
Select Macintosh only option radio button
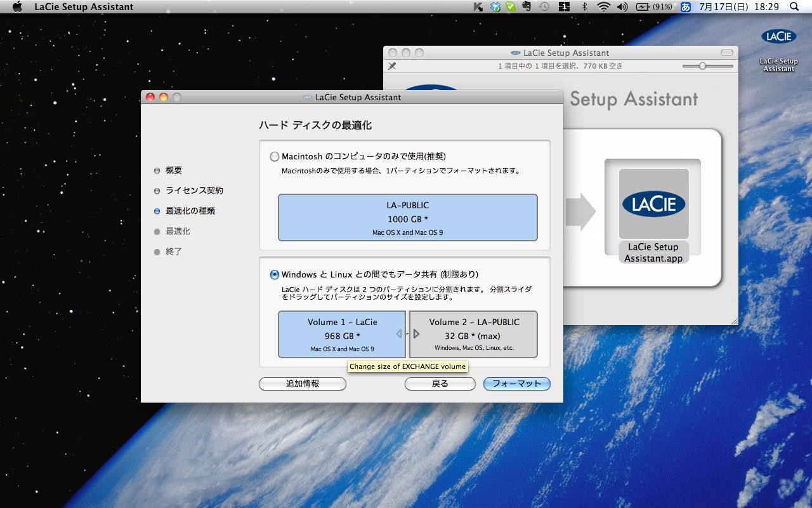pos(275,156)
